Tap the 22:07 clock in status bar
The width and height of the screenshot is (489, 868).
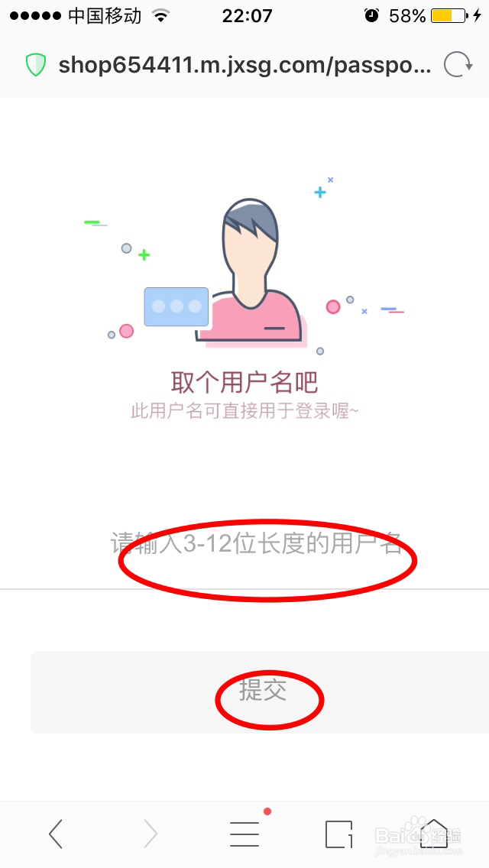tap(247, 15)
